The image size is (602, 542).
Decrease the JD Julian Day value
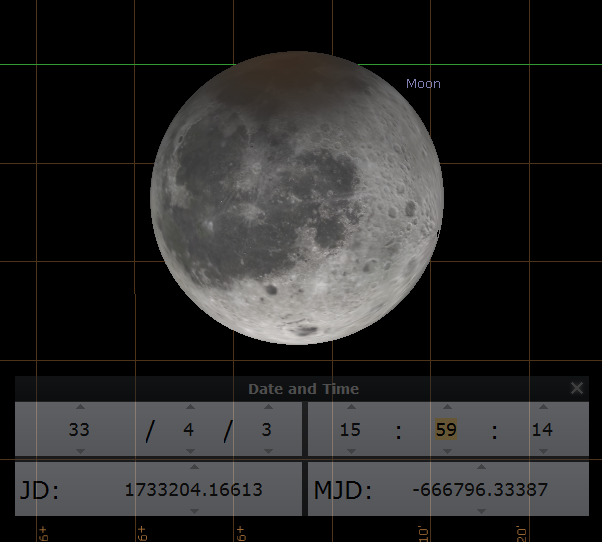194,511
